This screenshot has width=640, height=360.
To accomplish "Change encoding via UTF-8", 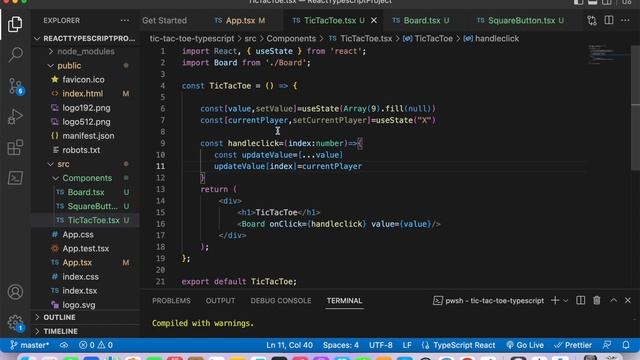I will pos(380,345).
